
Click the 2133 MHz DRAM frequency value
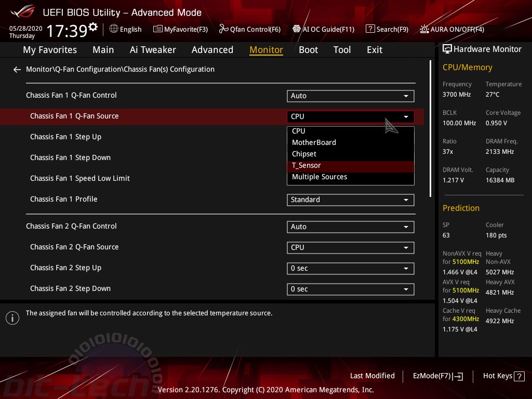499,152
